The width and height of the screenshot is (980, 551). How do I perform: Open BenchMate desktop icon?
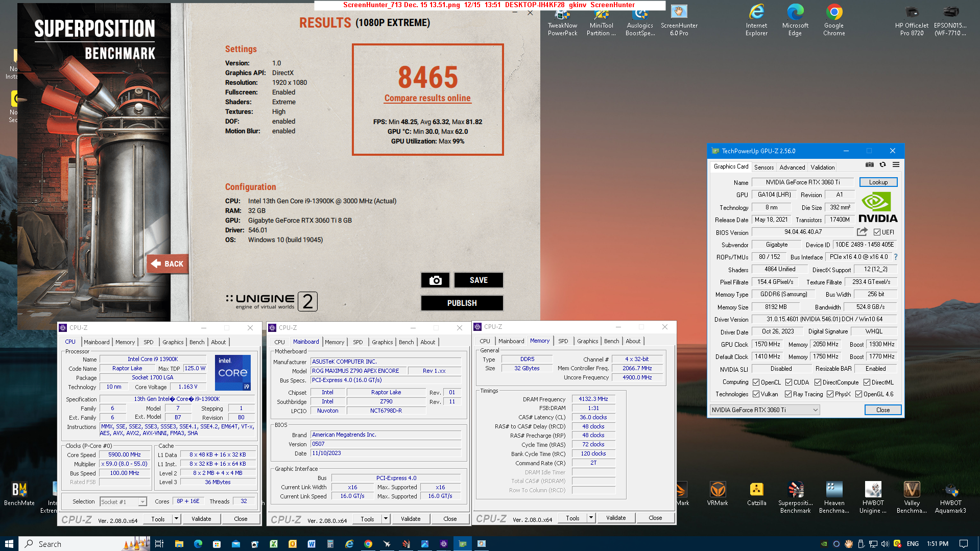(x=19, y=493)
